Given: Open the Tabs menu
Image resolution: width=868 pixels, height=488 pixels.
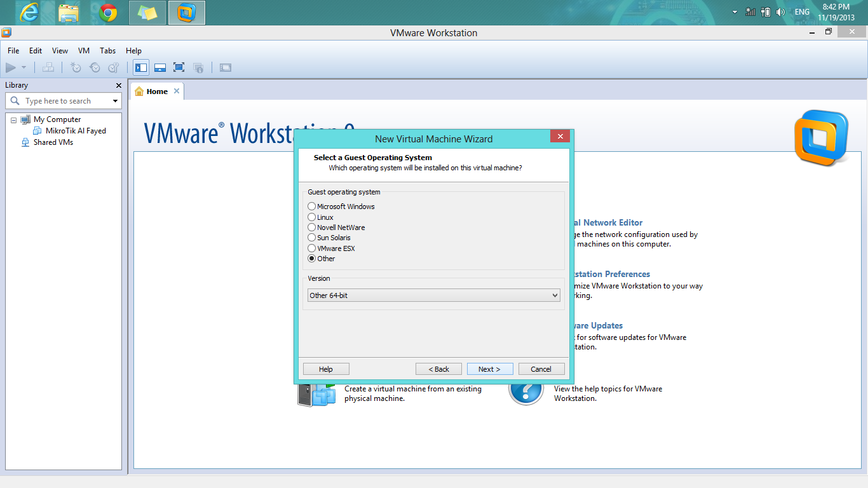Looking at the screenshot, I should tap(108, 51).
